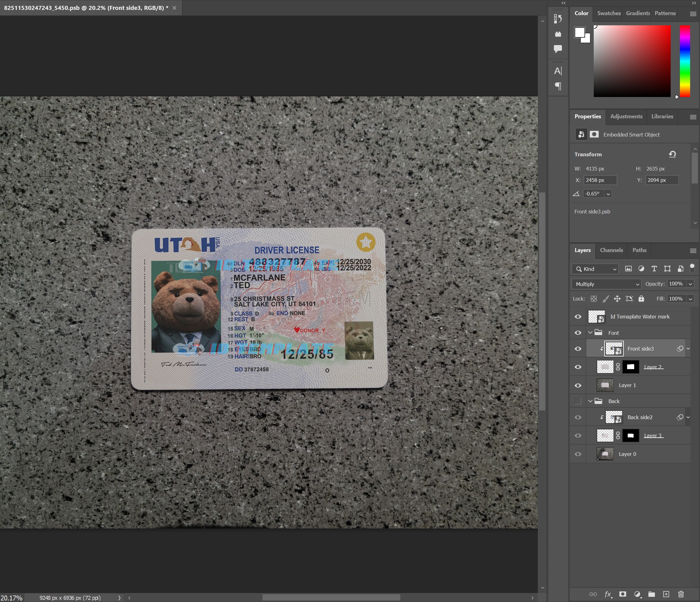The width and height of the screenshot is (700, 602).
Task: Create a new group folder icon
Action: (652, 594)
